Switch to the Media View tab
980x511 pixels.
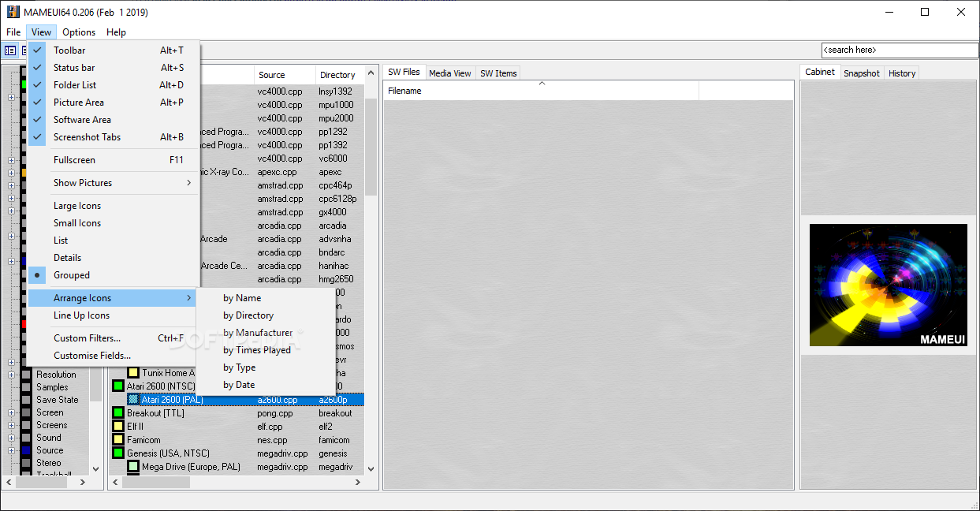[x=450, y=73]
